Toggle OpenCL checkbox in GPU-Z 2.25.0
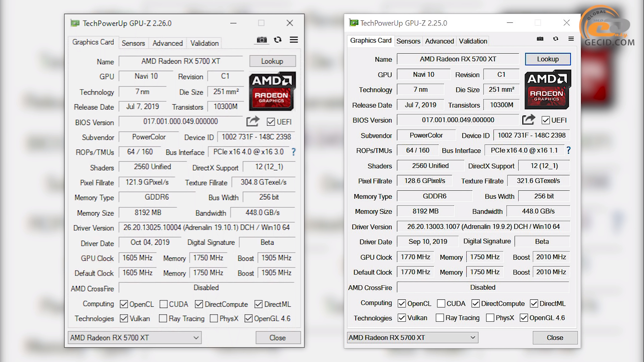The height and width of the screenshot is (362, 644). point(401,304)
